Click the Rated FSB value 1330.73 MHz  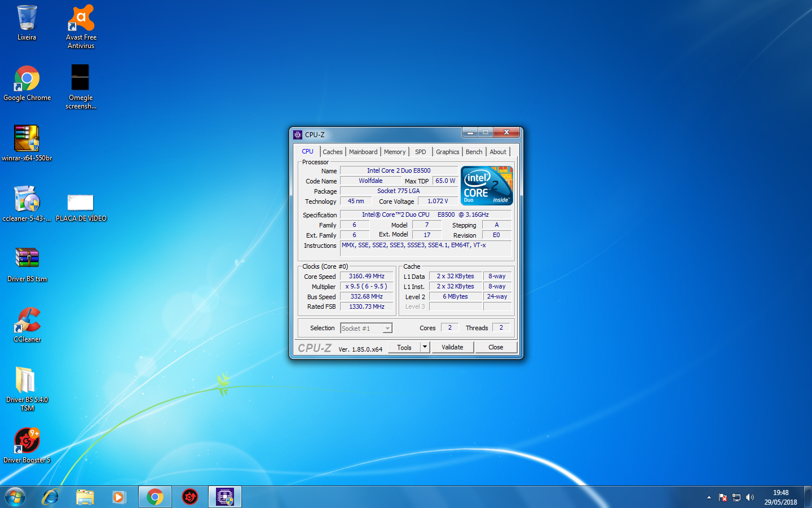tap(367, 306)
